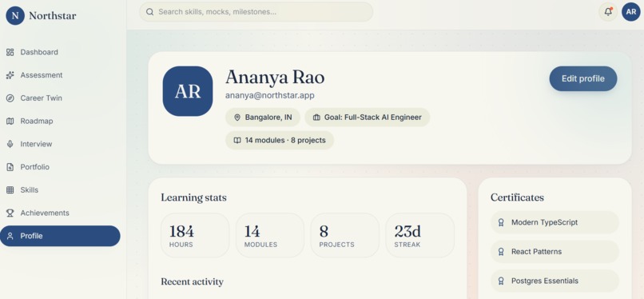Select Achievements in sidebar
644x299 pixels.
pos(60,213)
